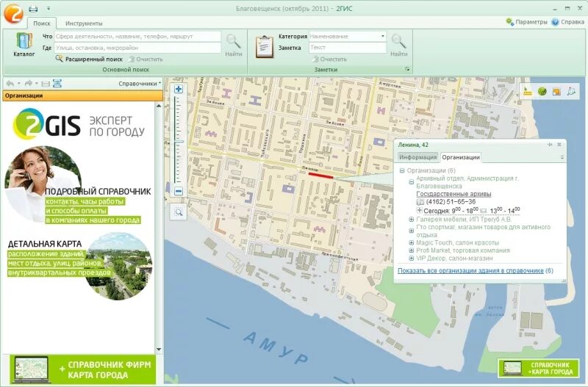Click the printer icon in quick access bar
This screenshot has width=588, height=387.
tap(33, 8)
